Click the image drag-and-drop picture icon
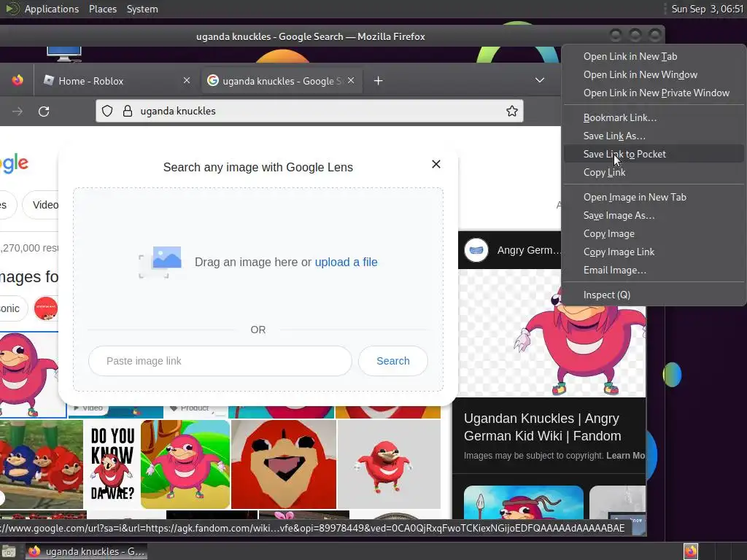This screenshot has height=560, width=747. (x=160, y=262)
